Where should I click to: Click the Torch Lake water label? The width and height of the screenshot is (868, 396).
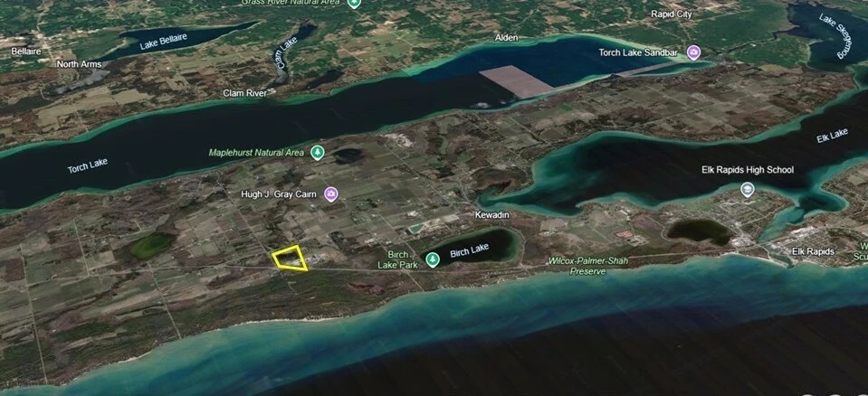tap(88, 165)
